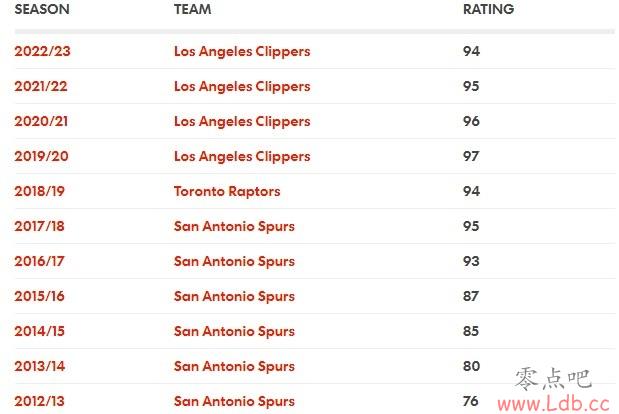Click San Antonio Spurs in 2012/13 row
Viewport: 619px width, 414px height.
pyautogui.click(x=234, y=401)
